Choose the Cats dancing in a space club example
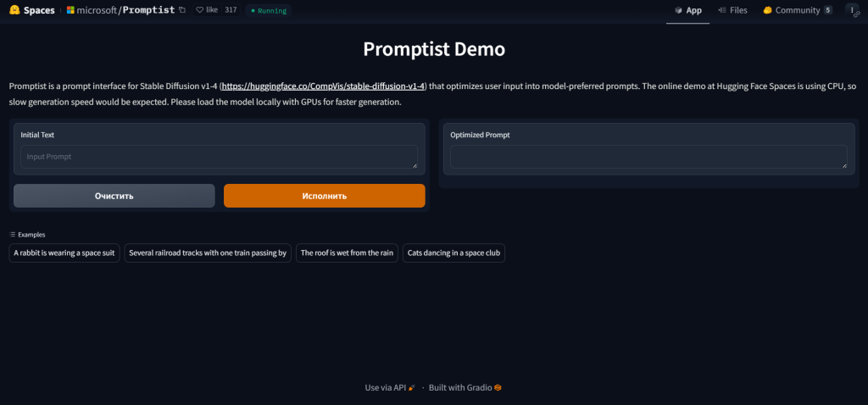Screen dimensions: 868x405 pos(453,252)
